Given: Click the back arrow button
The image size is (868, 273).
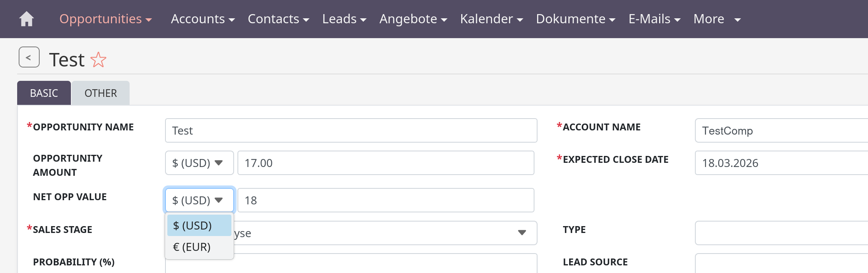Looking at the screenshot, I should [29, 57].
